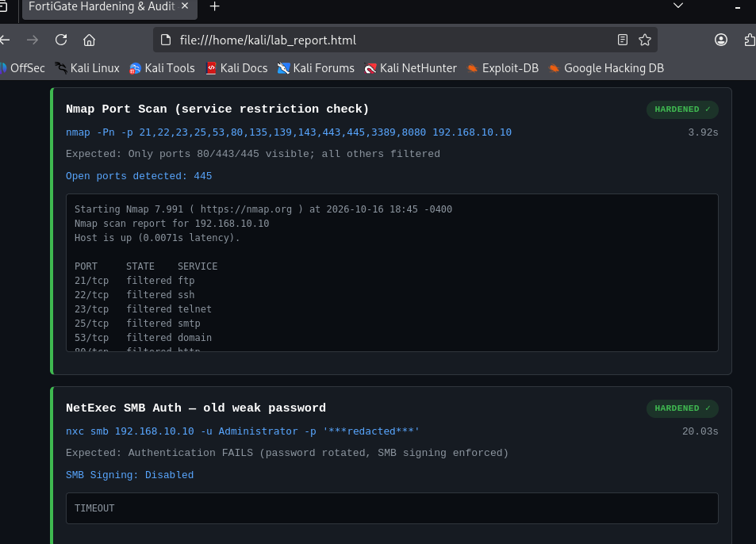Click 'Expected: Authentication FAILS' text

click(x=287, y=453)
